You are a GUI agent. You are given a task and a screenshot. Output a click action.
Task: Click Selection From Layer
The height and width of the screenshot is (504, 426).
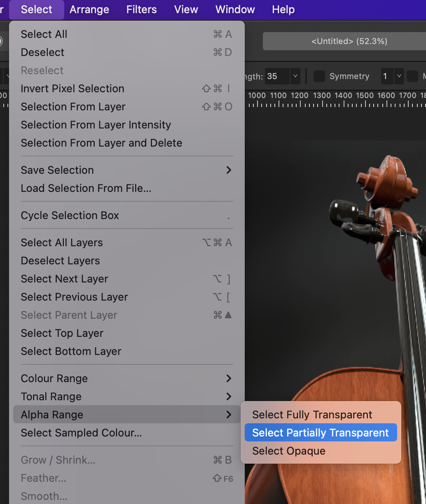(x=73, y=107)
